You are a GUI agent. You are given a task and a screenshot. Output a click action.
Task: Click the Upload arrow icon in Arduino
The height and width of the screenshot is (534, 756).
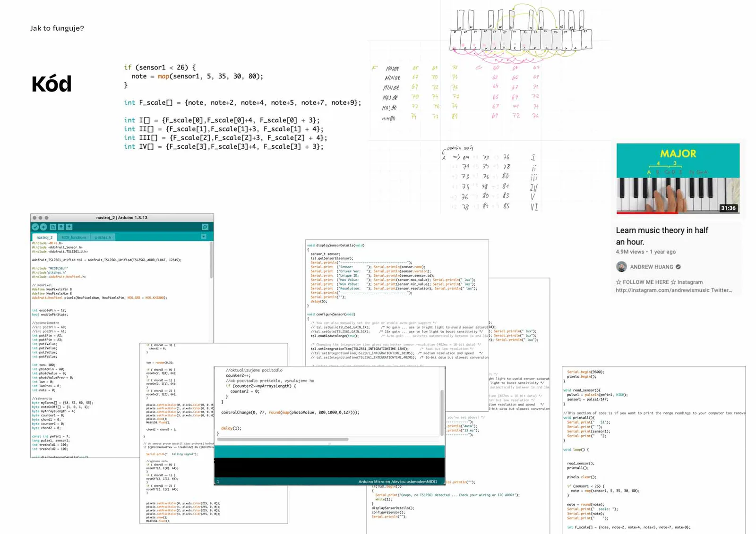click(x=43, y=227)
